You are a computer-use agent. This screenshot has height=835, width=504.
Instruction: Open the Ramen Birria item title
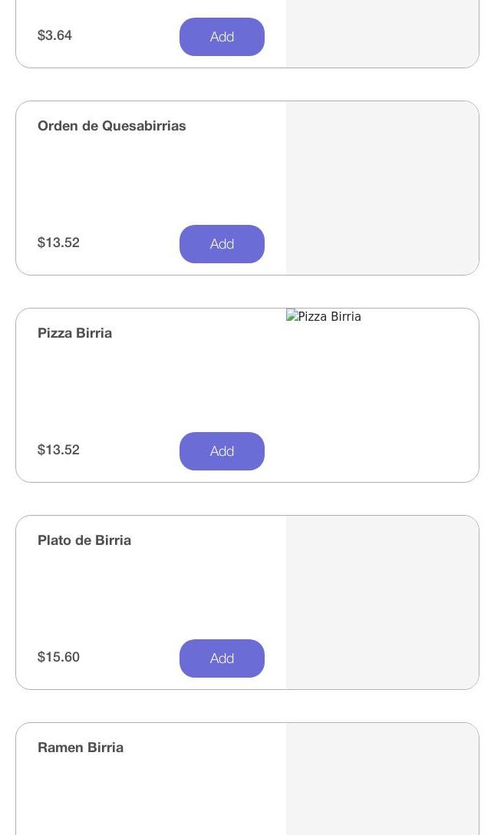(x=81, y=748)
